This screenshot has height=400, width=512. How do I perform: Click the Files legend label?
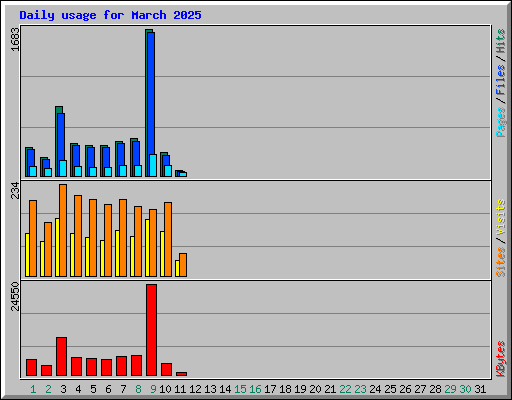pos(500,80)
